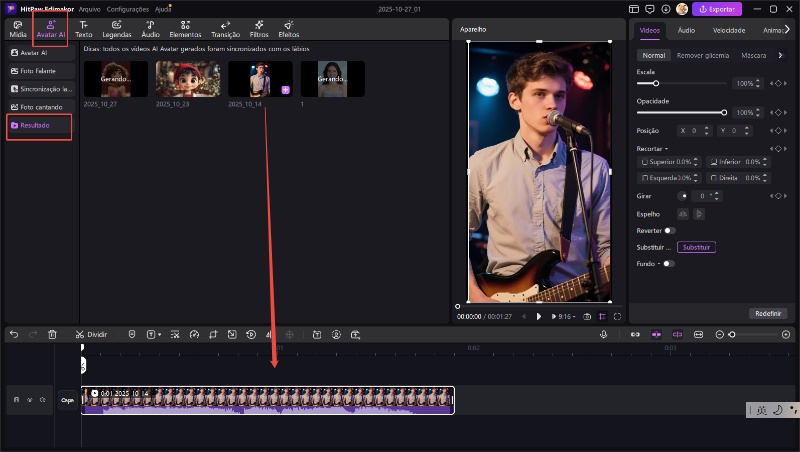
Task: Select the timeline crop tool
Action: tap(213, 334)
